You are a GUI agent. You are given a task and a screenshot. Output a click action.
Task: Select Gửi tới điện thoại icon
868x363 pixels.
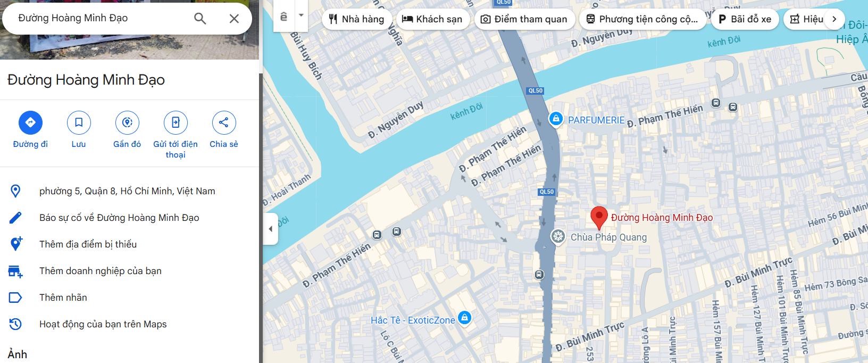point(176,122)
